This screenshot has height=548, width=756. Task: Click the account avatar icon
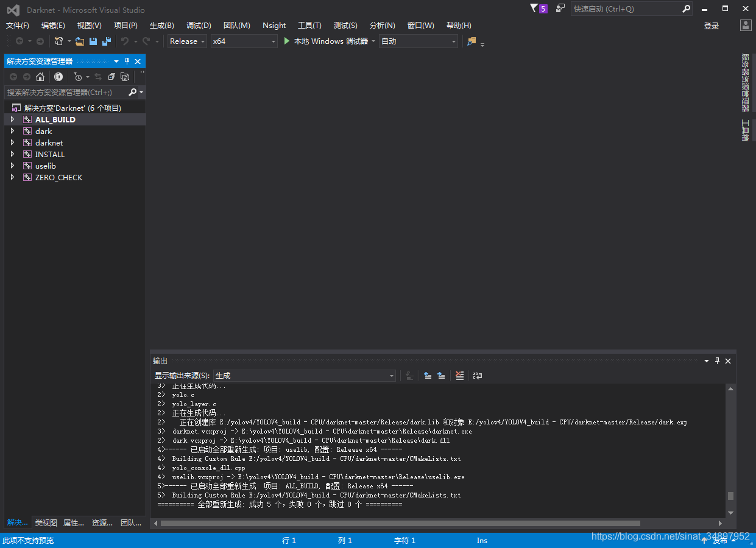(x=746, y=26)
